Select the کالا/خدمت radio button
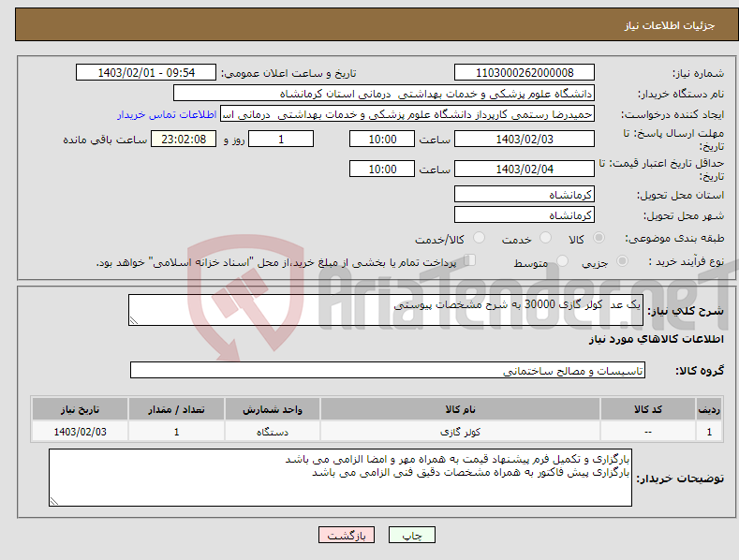The width and height of the screenshot is (739, 560). [479, 238]
